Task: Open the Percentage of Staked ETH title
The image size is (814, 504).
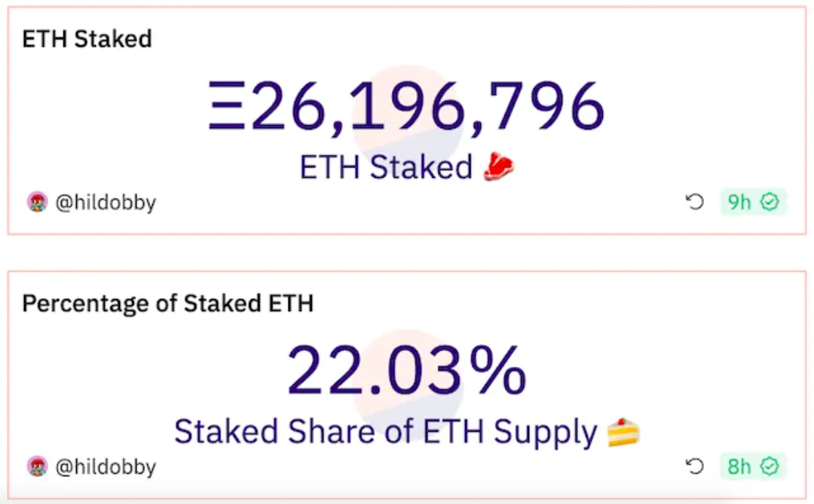Action: [x=167, y=304]
